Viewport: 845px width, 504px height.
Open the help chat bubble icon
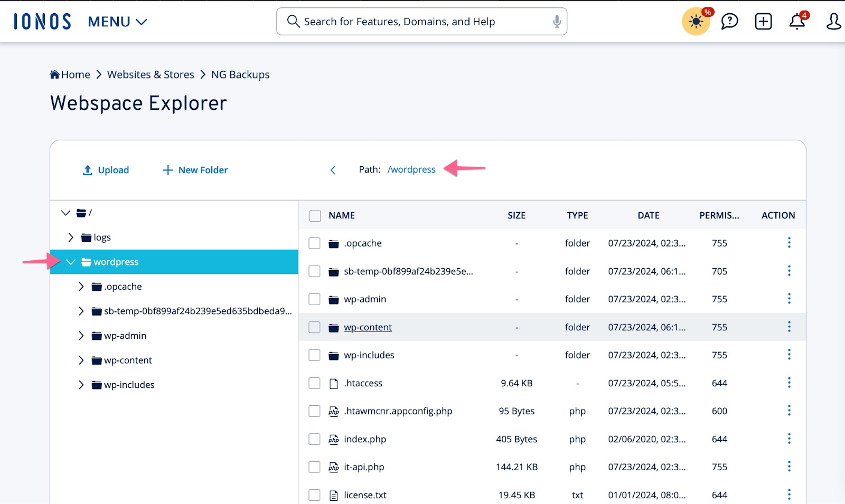[x=729, y=22]
